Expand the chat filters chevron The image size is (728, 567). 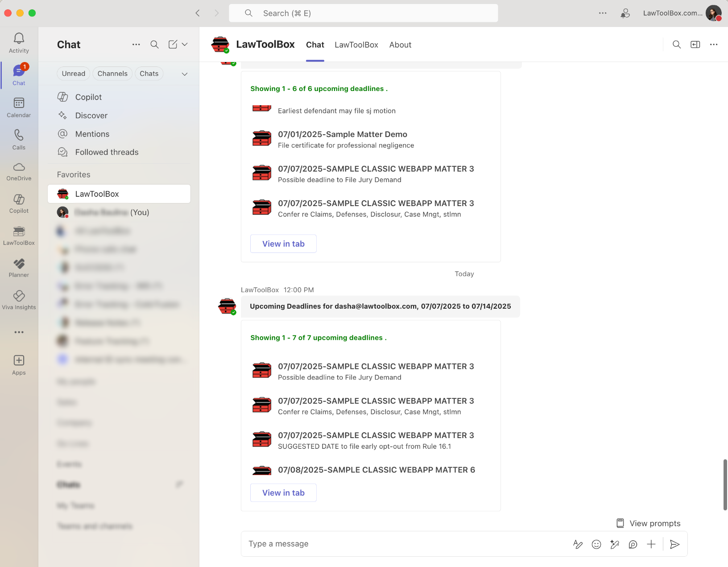click(185, 74)
